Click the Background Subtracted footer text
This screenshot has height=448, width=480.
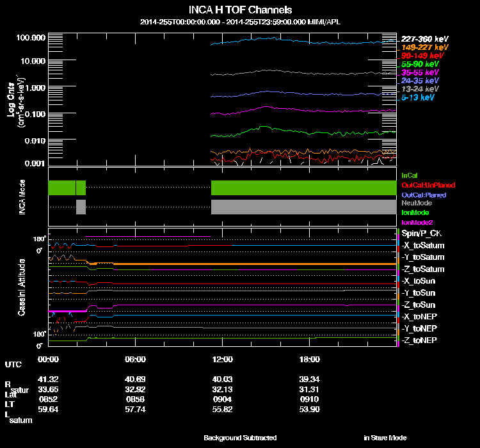[240, 438]
